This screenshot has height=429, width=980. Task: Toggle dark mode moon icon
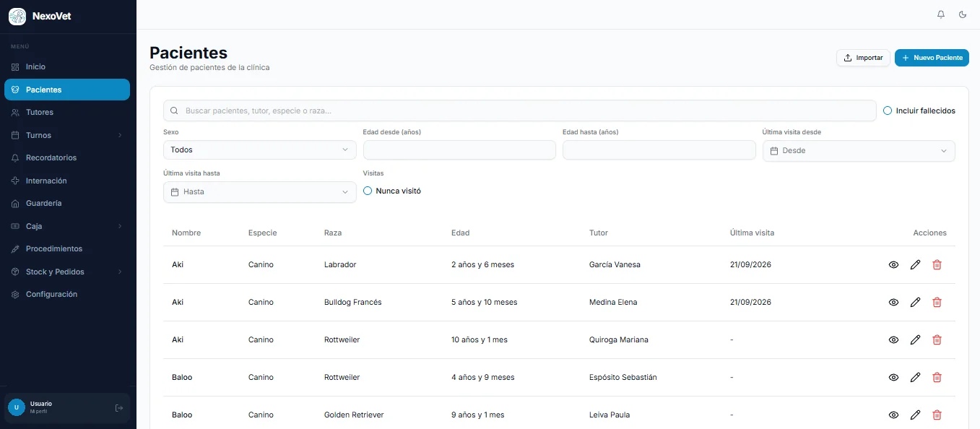pos(963,14)
